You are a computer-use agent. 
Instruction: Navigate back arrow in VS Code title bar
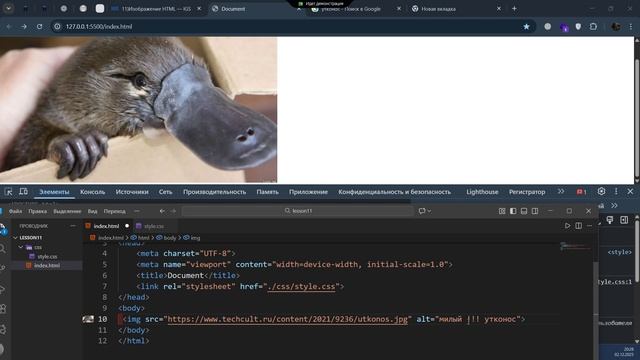coord(162,211)
